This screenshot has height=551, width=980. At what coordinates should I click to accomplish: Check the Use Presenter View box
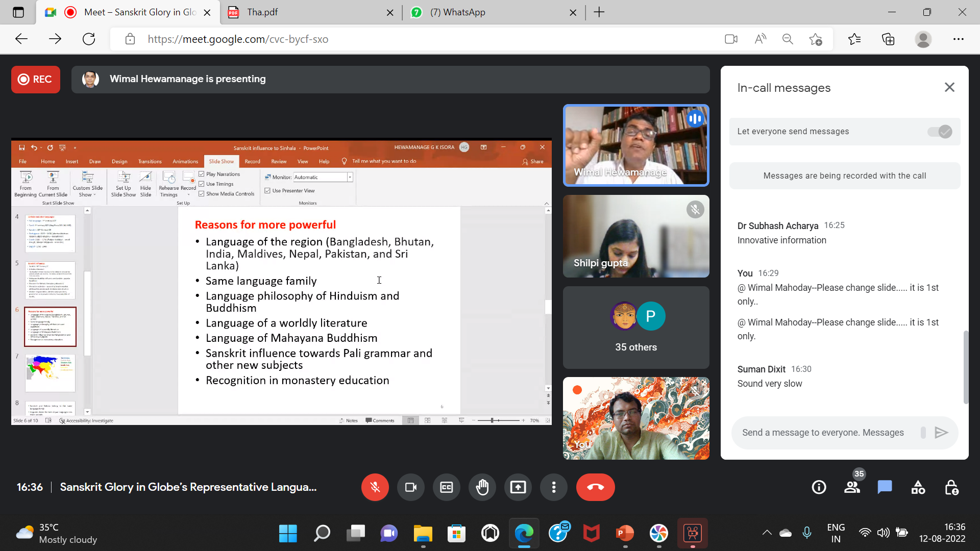click(x=267, y=190)
